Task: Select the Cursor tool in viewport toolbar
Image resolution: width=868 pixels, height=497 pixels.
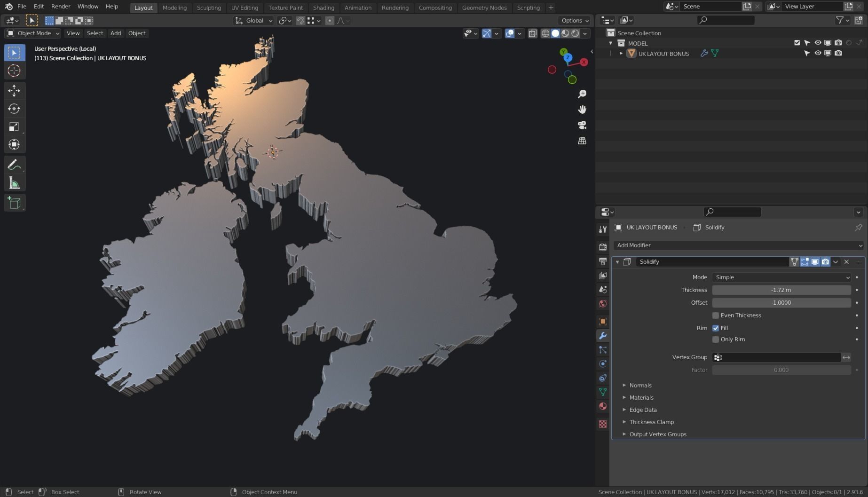Action: point(14,71)
